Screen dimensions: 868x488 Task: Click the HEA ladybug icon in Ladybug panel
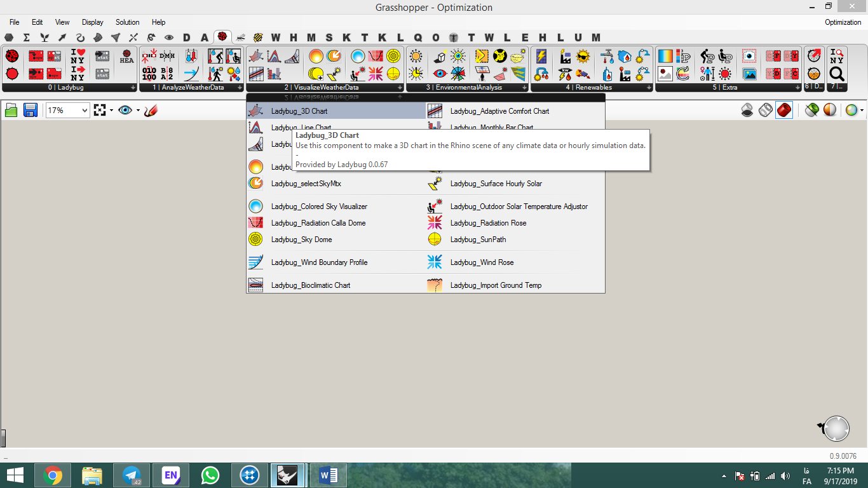(x=126, y=57)
